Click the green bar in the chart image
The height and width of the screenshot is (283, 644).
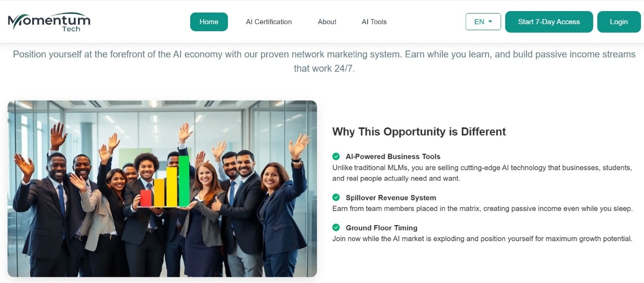point(184,181)
